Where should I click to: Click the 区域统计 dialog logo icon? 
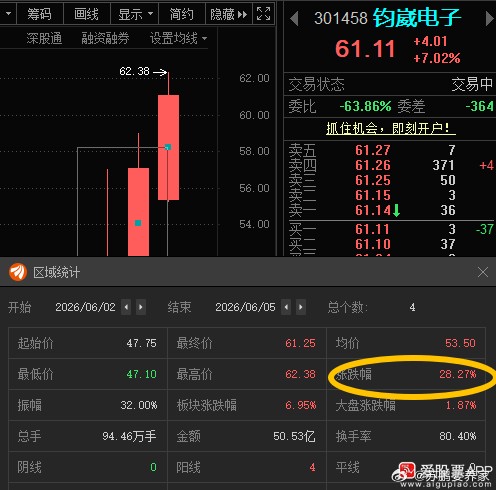pyautogui.click(x=18, y=272)
